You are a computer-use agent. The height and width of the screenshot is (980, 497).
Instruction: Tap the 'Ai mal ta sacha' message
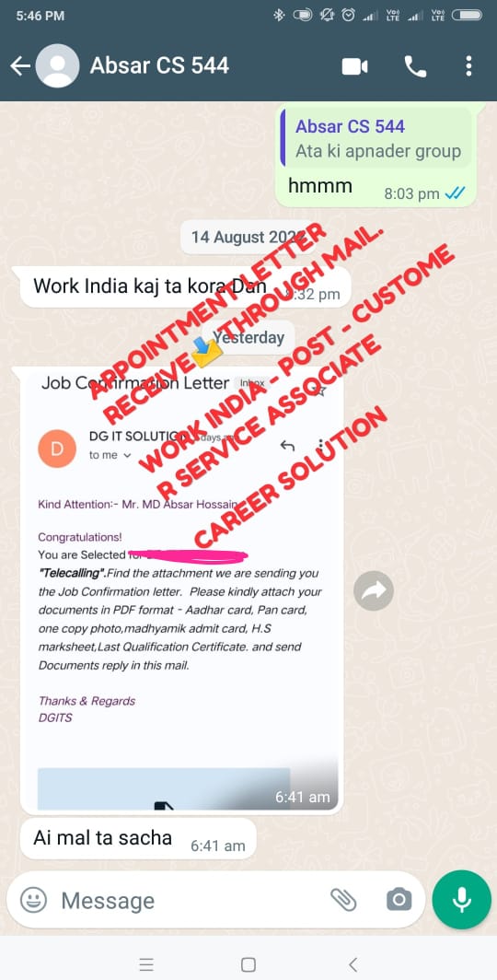pyautogui.click(x=139, y=839)
